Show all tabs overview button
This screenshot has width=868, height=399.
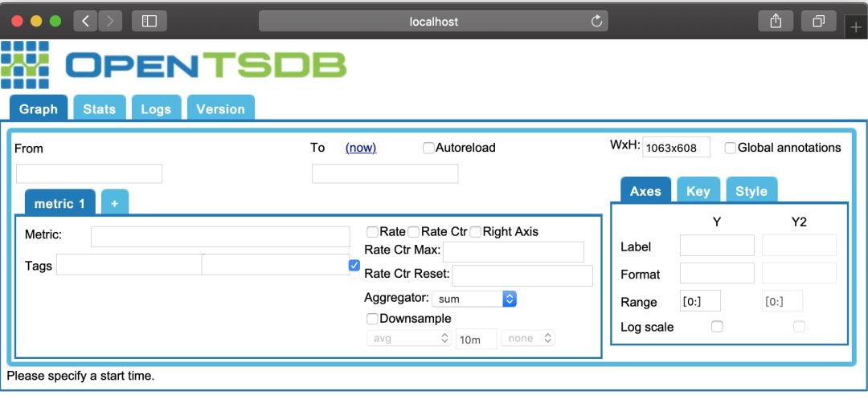818,21
